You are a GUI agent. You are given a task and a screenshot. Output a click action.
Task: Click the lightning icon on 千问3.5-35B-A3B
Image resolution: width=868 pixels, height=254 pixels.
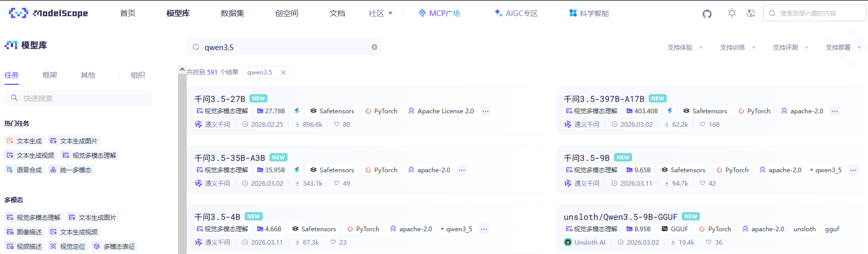pyautogui.click(x=297, y=170)
